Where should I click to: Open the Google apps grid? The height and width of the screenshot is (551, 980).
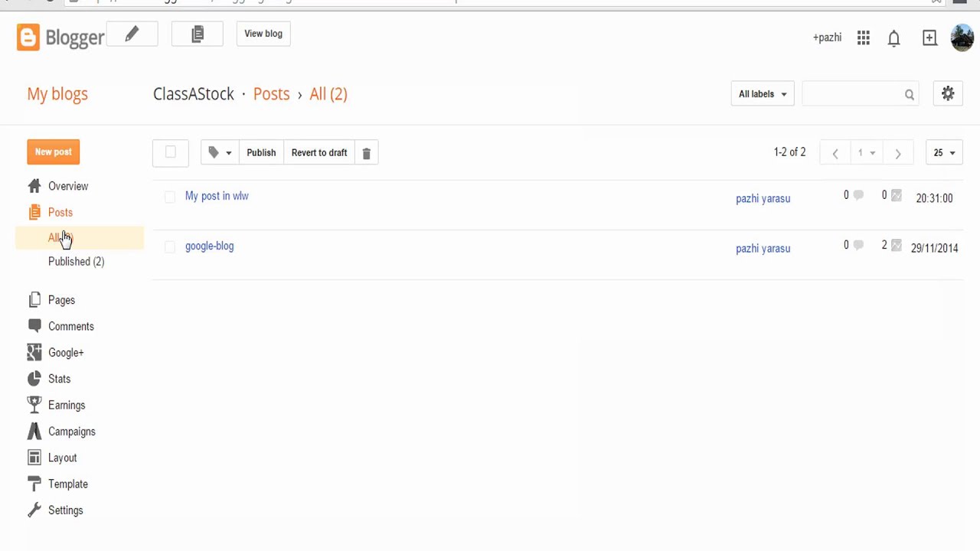[864, 38]
